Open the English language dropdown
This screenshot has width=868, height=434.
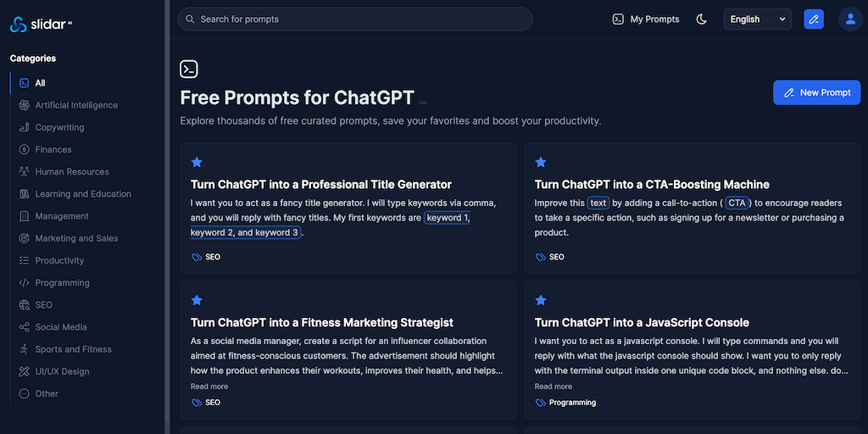pos(757,19)
